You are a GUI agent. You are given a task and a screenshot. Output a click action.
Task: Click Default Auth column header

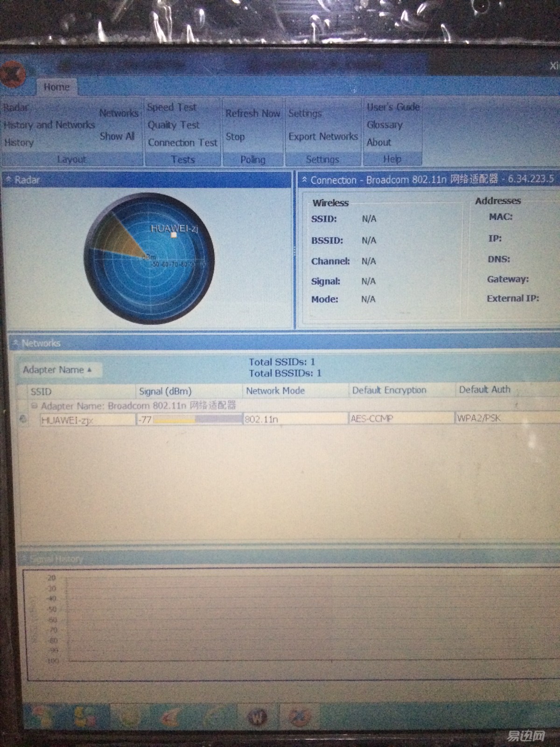[x=508, y=389]
